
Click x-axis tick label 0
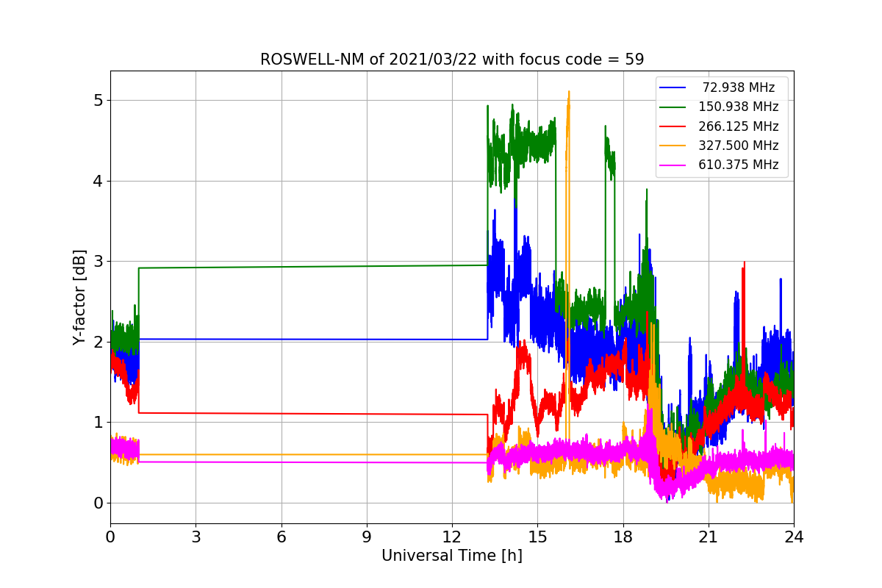click(110, 537)
